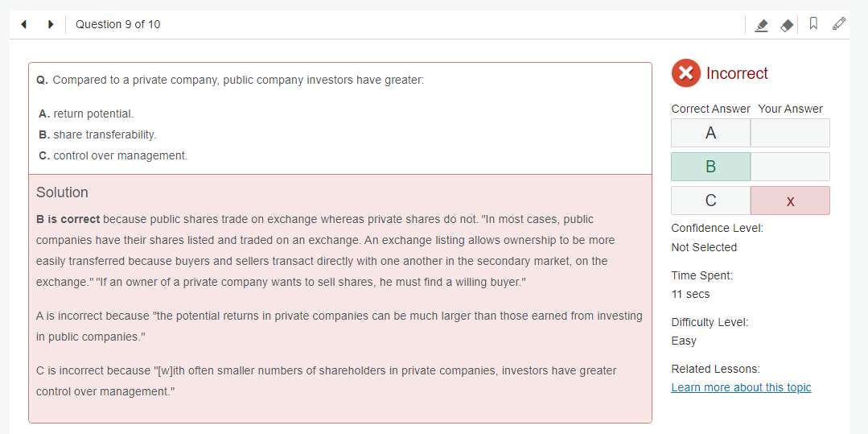
Task: Click the Difficulty Level Easy text
Action: [684, 341]
